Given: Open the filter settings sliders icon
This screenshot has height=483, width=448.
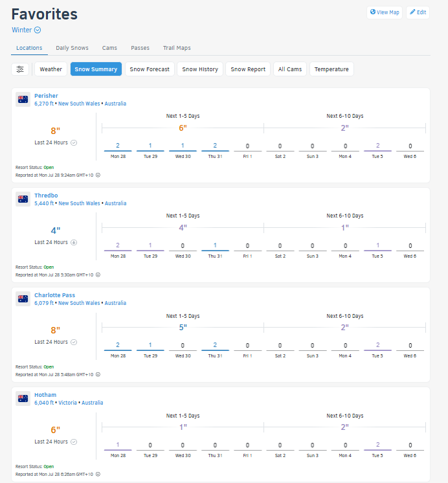Looking at the screenshot, I should click(20, 69).
